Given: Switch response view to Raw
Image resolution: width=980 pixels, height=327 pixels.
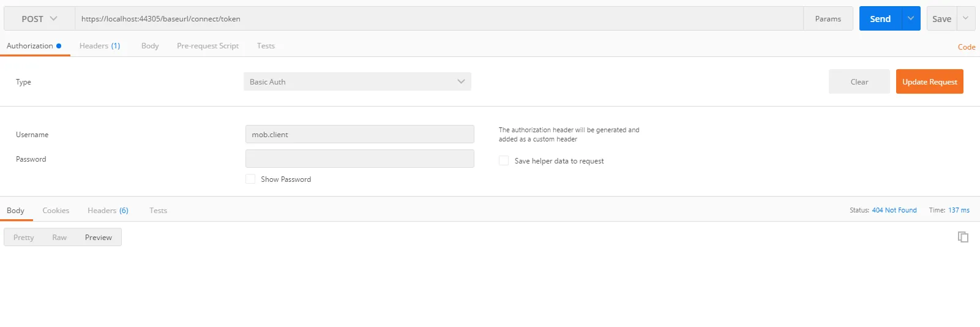Looking at the screenshot, I should point(59,238).
